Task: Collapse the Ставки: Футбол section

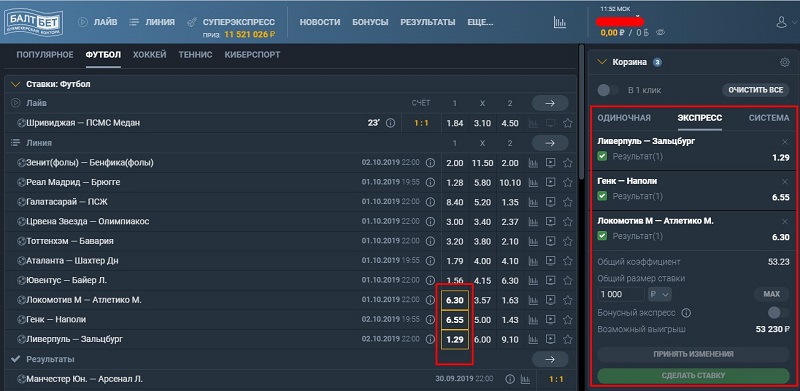Action: 15,84
